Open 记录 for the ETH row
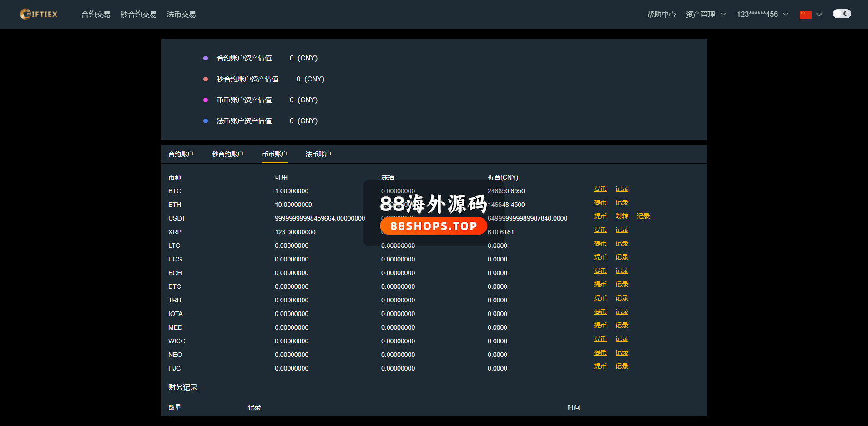This screenshot has height=426, width=868. pyautogui.click(x=621, y=203)
